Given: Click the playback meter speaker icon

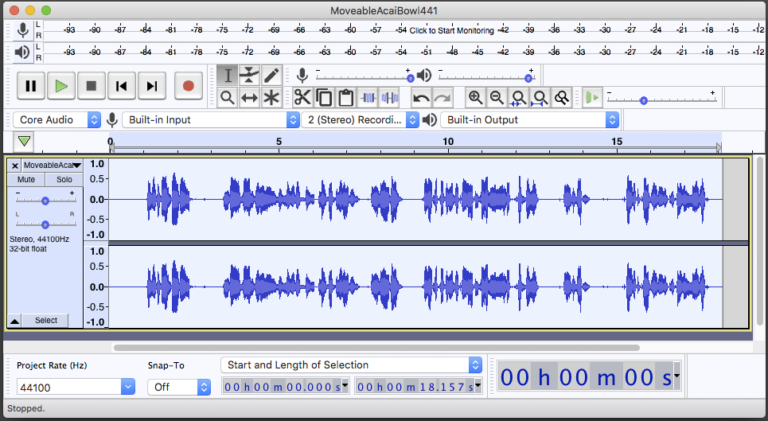Looking at the screenshot, I should [x=22, y=52].
